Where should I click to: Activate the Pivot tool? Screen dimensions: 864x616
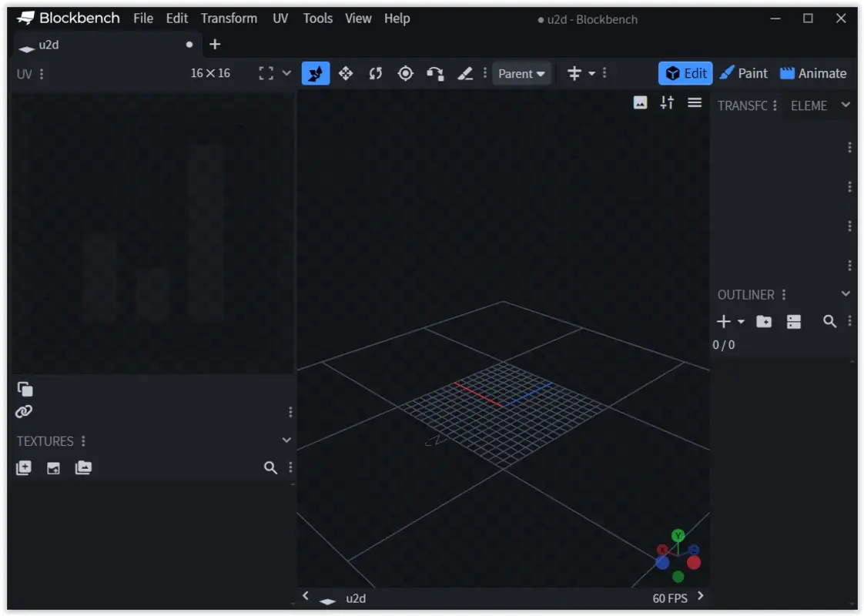click(406, 73)
